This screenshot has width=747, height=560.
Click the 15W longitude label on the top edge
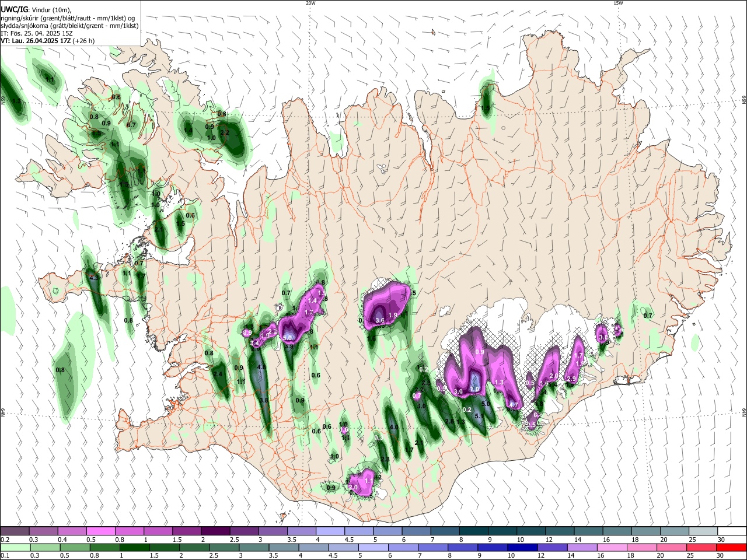click(618, 3)
